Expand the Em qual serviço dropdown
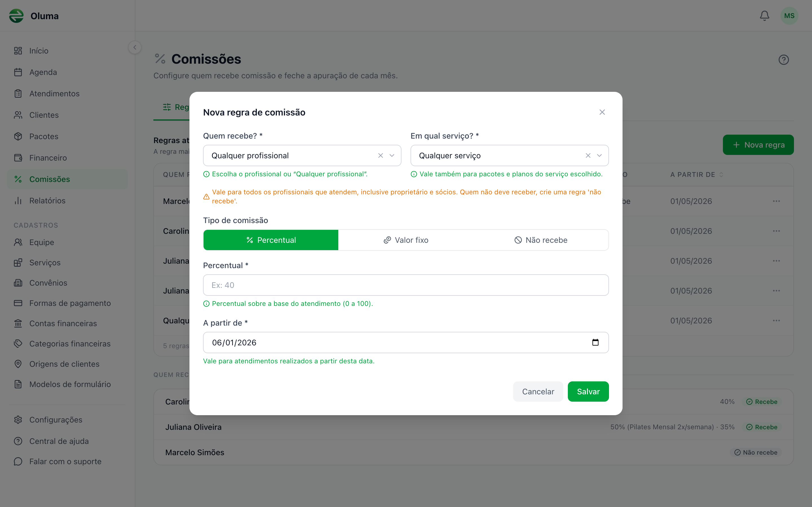The width and height of the screenshot is (812, 507). click(x=599, y=155)
